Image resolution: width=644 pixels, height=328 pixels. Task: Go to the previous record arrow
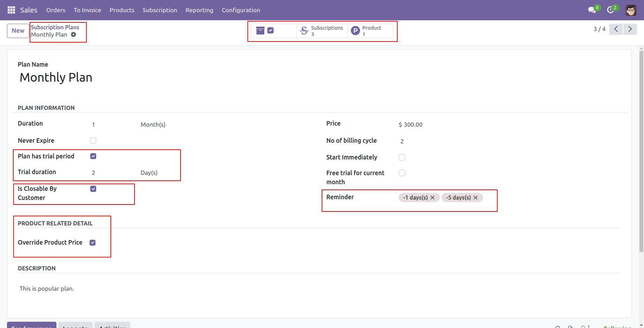tap(616, 29)
